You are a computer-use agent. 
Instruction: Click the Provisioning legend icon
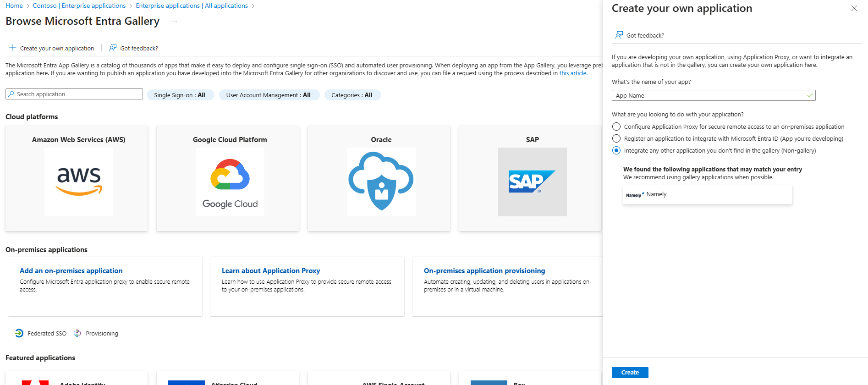tap(77, 333)
